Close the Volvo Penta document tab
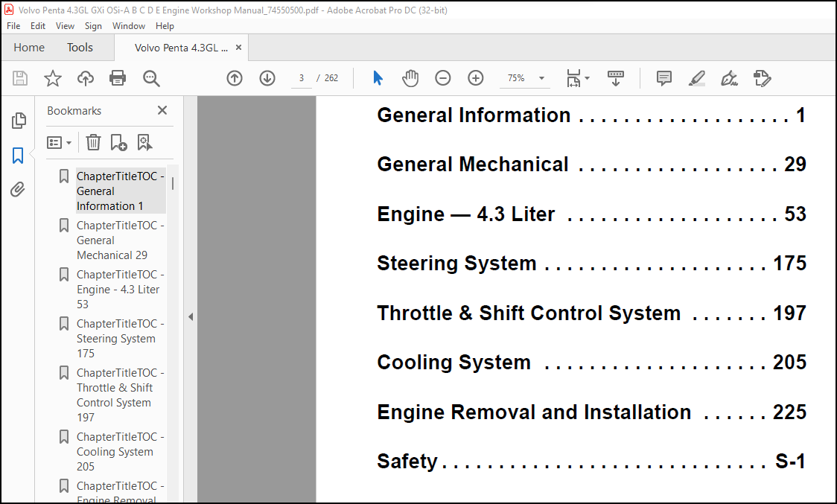The image size is (837, 504). click(x=238, y=48)
